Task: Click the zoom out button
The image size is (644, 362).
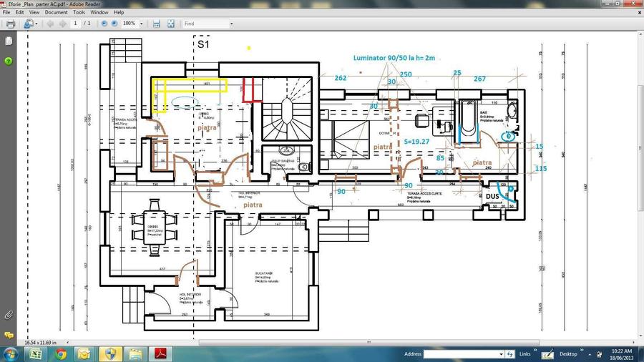Action: pos(104,24)
